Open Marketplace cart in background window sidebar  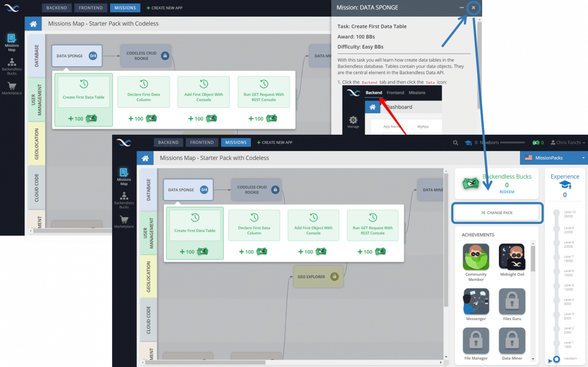12,88
